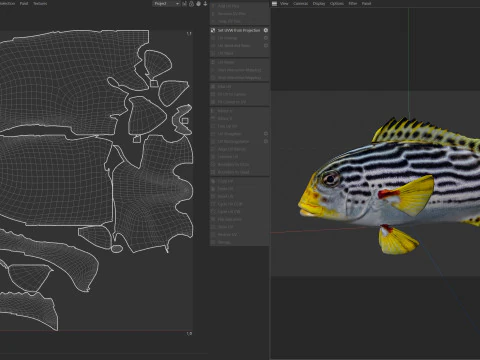Open the viewport Panel menu
The image size is (480, 360).
(x=366, y=4)
